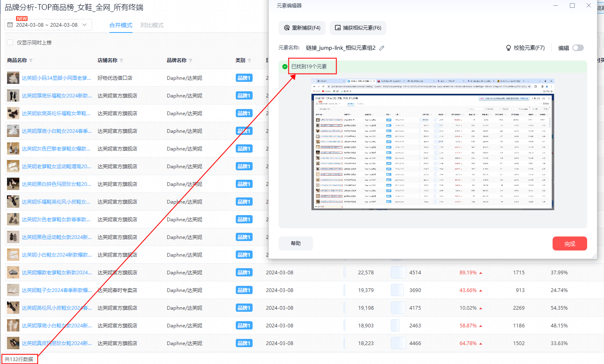Viewport: 604px width, 364px height.
Task: Click the red 完成 button
Action: click(569, 243)
